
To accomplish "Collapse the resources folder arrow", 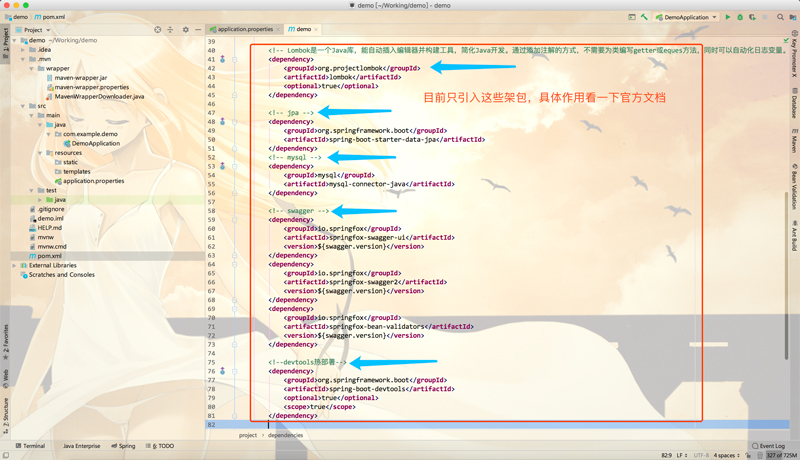I will pyautogui.click(x=40, y=153).
